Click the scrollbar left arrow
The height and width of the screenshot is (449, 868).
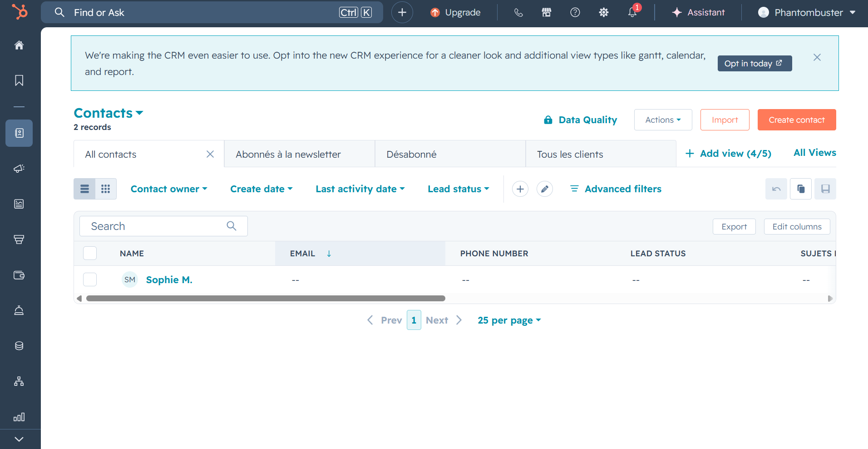click(x=79, y=299)
